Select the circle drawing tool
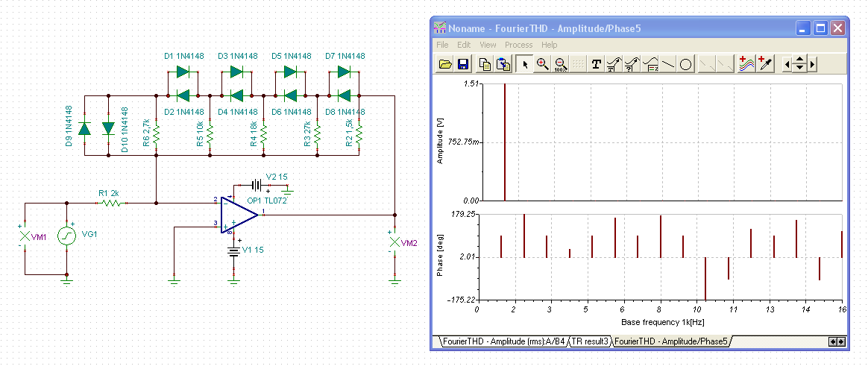 point(685,65)
